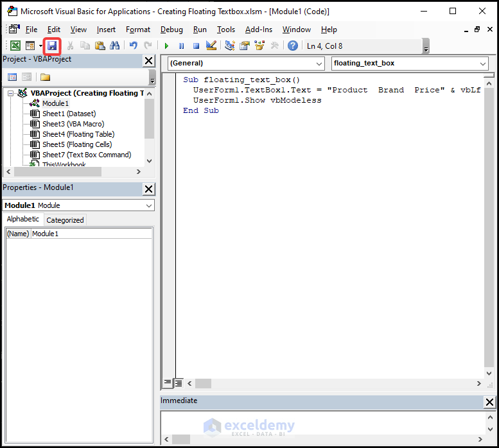Toggle Folders icon in Project panel
The image size is (499, 448).
pos(45,77)
